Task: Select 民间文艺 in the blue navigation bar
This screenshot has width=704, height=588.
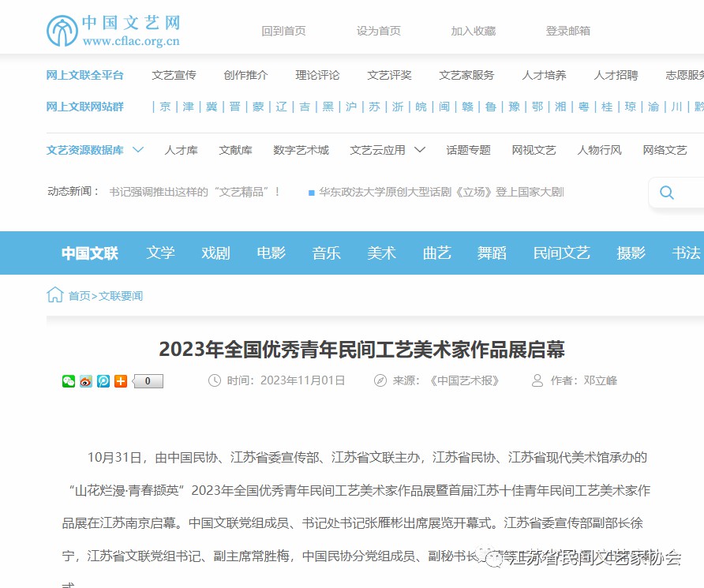Action: pos(561,253)
